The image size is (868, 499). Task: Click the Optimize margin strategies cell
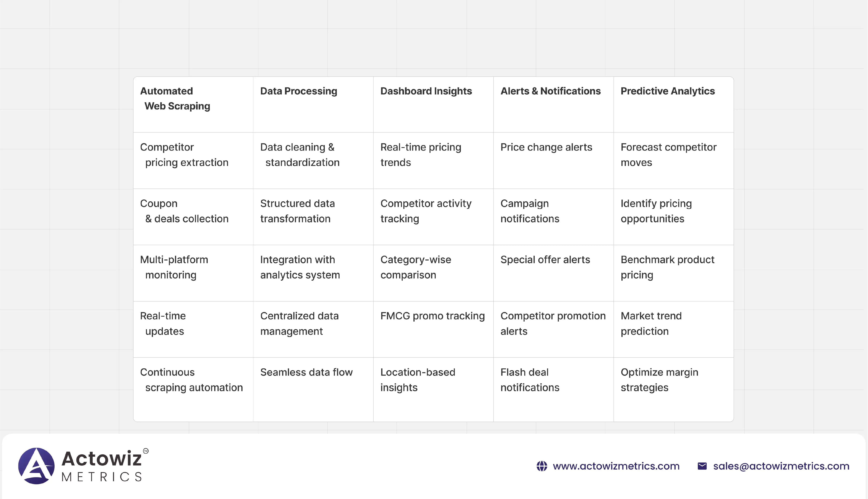point(659,380)
